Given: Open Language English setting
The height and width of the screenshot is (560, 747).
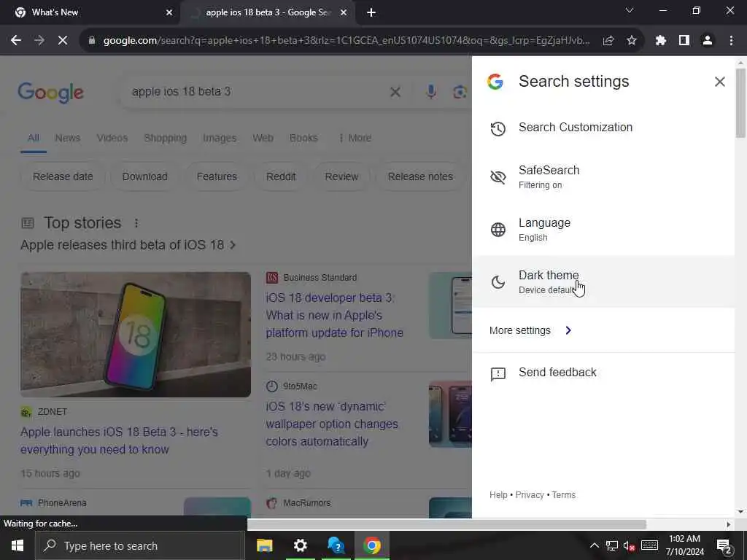Looking at the screenshot, I should [603, 230].
